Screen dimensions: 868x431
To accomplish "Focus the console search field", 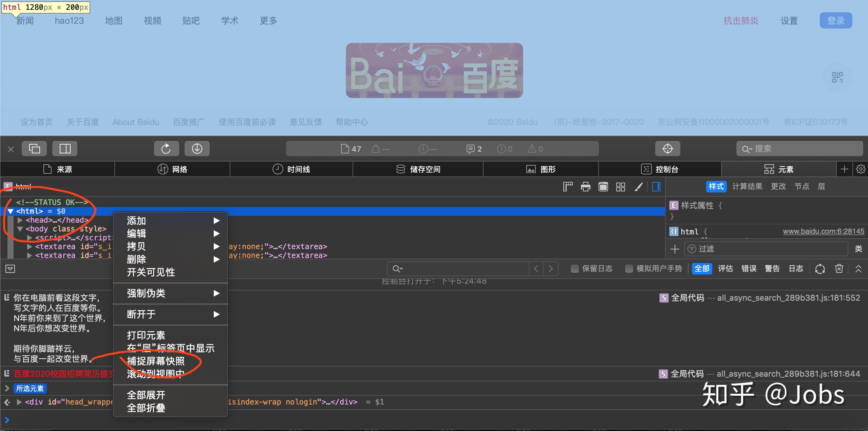I will tap(458, 269).
